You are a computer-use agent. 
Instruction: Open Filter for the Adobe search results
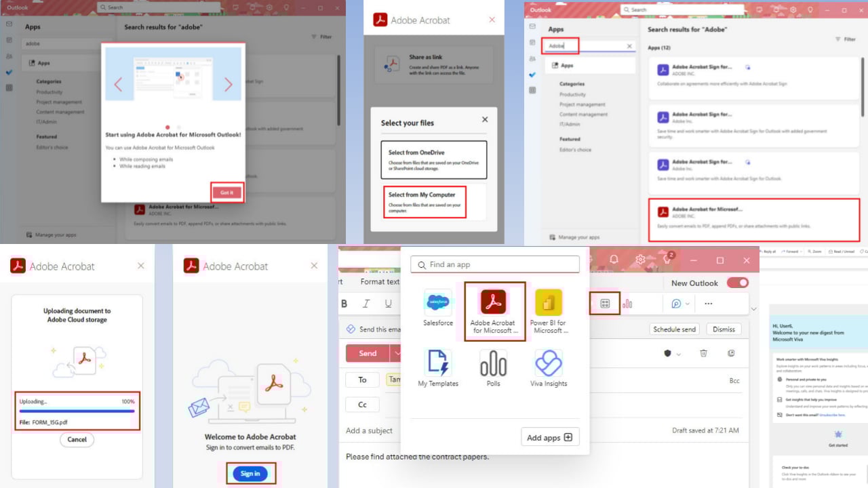pyautogui.click(x=846, y=39)
